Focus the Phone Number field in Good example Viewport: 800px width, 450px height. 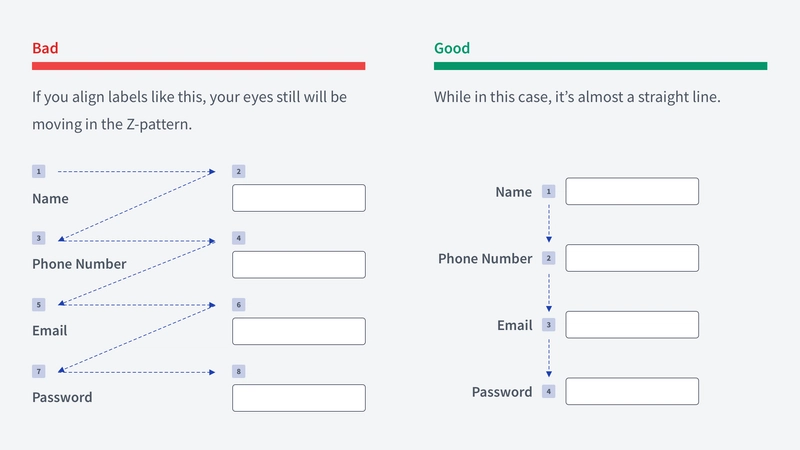tap(632, 258)
